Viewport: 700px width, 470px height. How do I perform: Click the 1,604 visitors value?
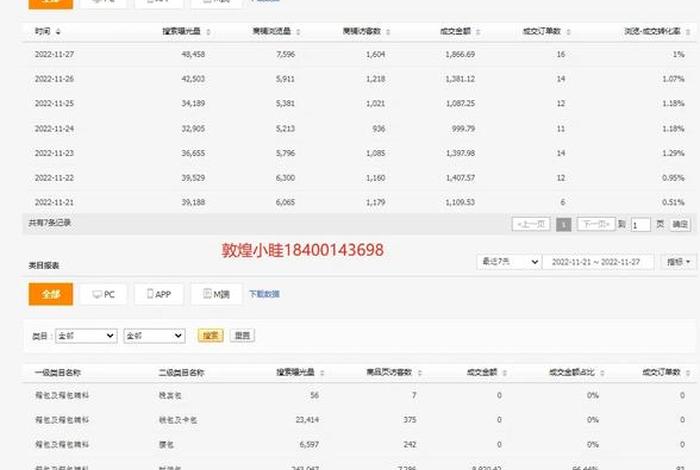pos(375,54)
